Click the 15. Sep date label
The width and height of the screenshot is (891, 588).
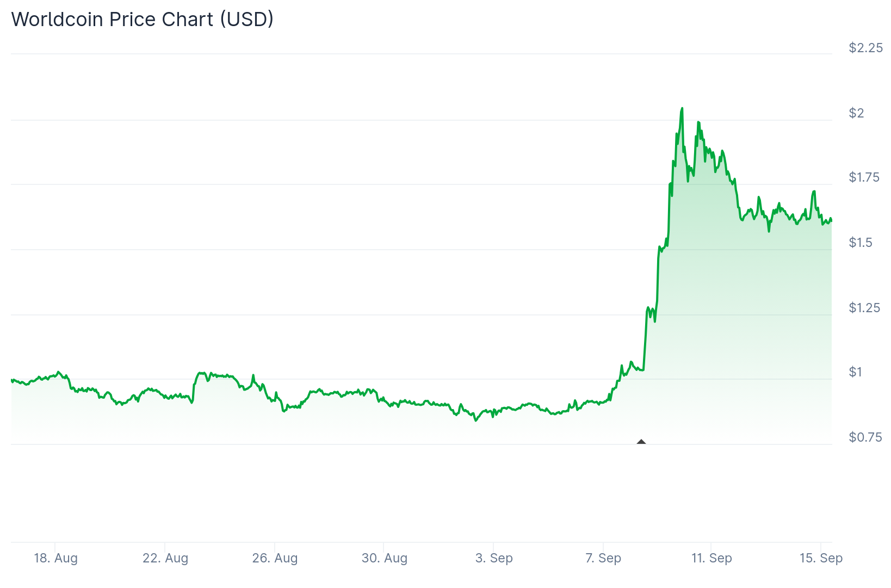point(820,558)
